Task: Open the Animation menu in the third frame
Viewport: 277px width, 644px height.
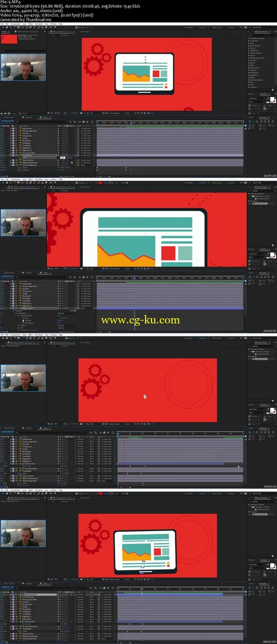Action: (x=38, y=335)
